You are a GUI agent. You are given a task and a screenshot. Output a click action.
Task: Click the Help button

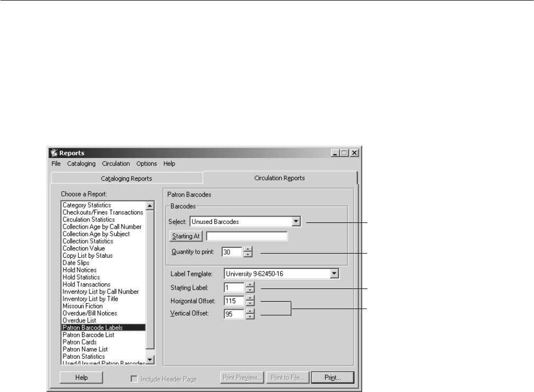pyautogui.click(x=81, y=377)
